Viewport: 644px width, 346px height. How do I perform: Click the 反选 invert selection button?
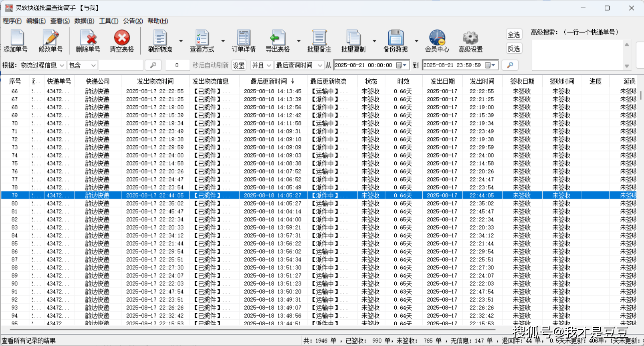514,49
